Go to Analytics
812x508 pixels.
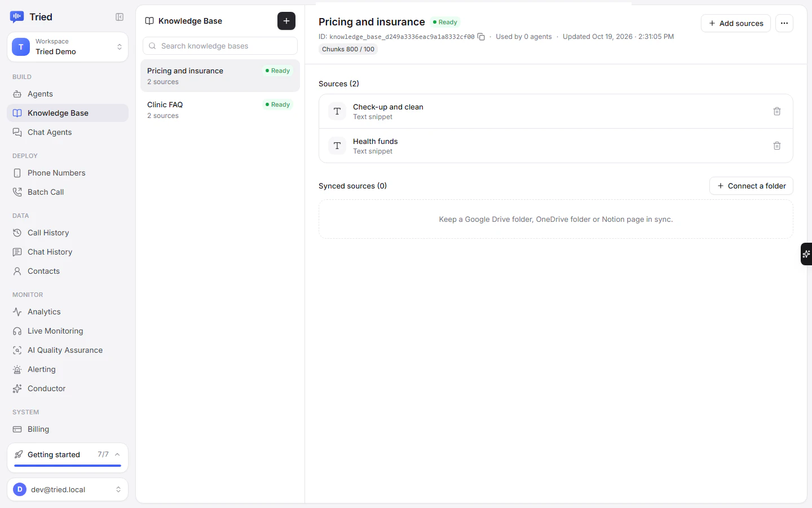point(68,312)
